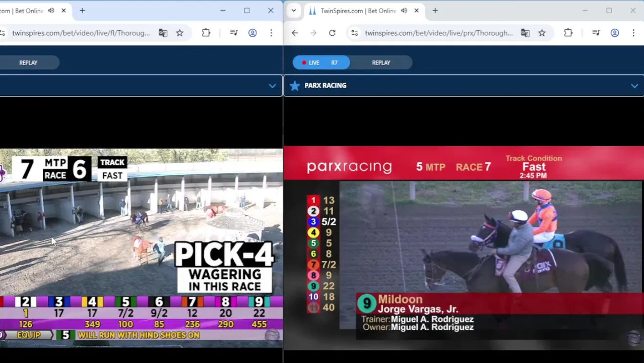Click the left window address bar URL
644x363 pixels.
(x=81, y=33)
